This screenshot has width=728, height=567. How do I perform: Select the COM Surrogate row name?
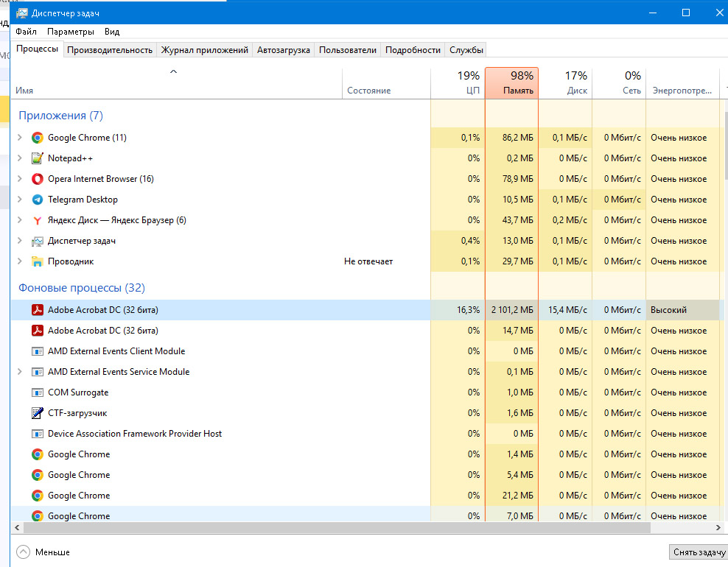(78, 392)
